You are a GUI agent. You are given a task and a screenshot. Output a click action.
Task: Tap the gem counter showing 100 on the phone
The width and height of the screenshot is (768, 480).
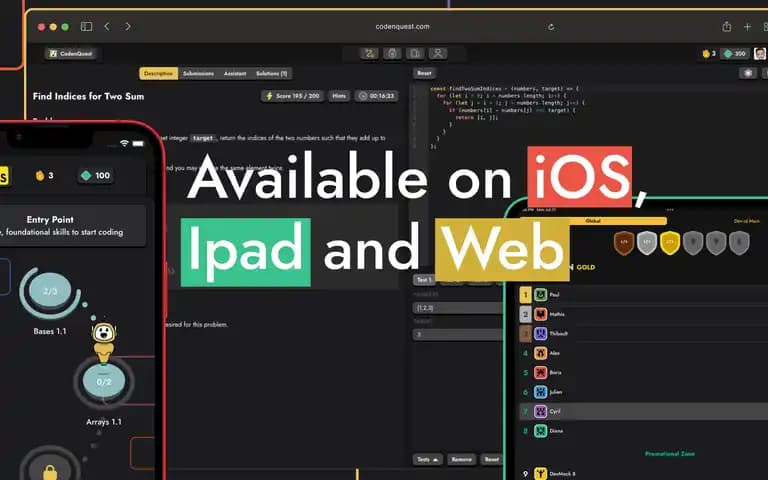point(96,175)
